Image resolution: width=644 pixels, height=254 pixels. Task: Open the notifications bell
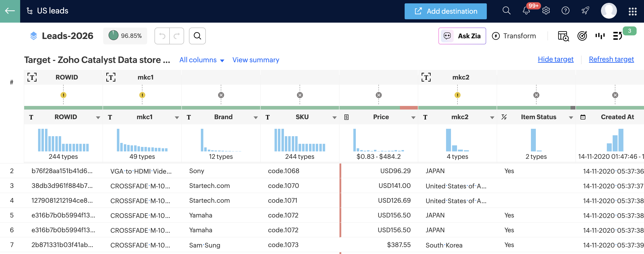pyautogui.click(x=526, y=11)
